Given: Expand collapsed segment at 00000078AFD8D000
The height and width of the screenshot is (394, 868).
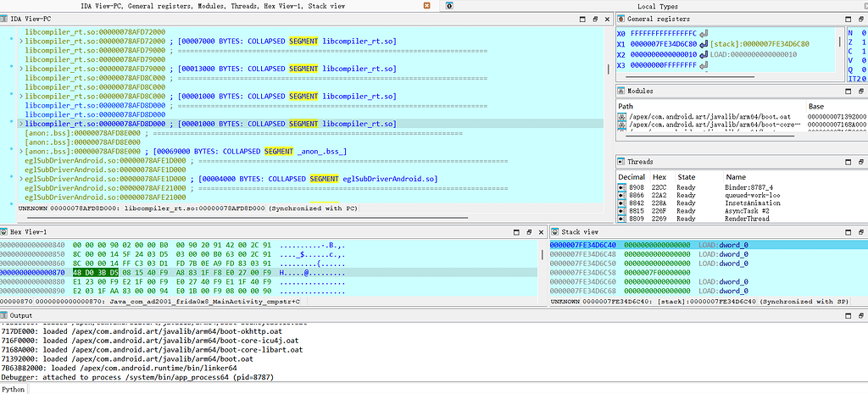Looking at the screenshot, I should click(21, 124).
